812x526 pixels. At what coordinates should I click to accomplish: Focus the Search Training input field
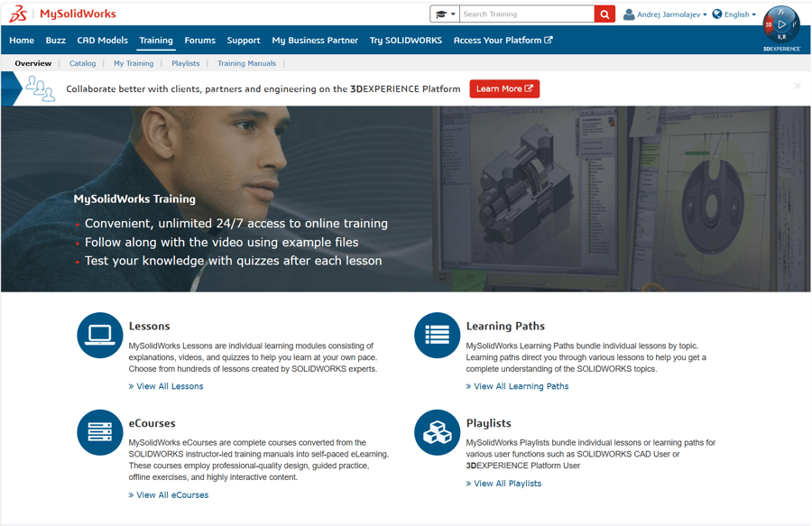tap(527, 14)
